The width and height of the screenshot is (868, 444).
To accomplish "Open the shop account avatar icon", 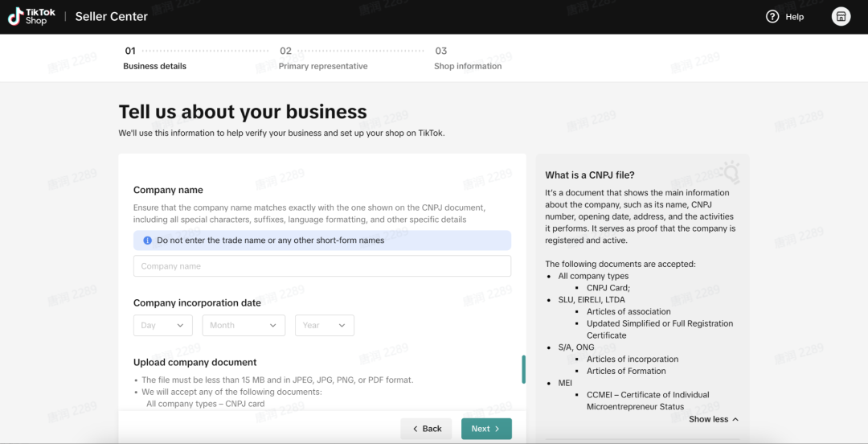I will coord(841,17).
